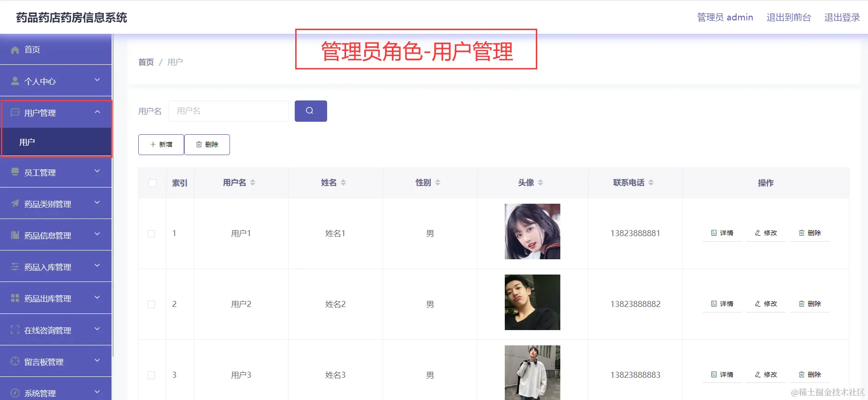Click phone number 13823888881
Viewport: 868px width, 400px height.
[635, 233]
